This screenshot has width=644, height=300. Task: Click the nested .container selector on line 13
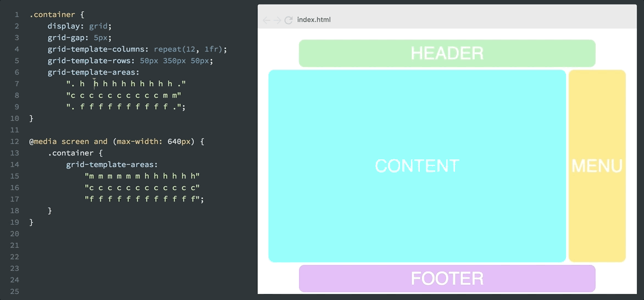70,153
